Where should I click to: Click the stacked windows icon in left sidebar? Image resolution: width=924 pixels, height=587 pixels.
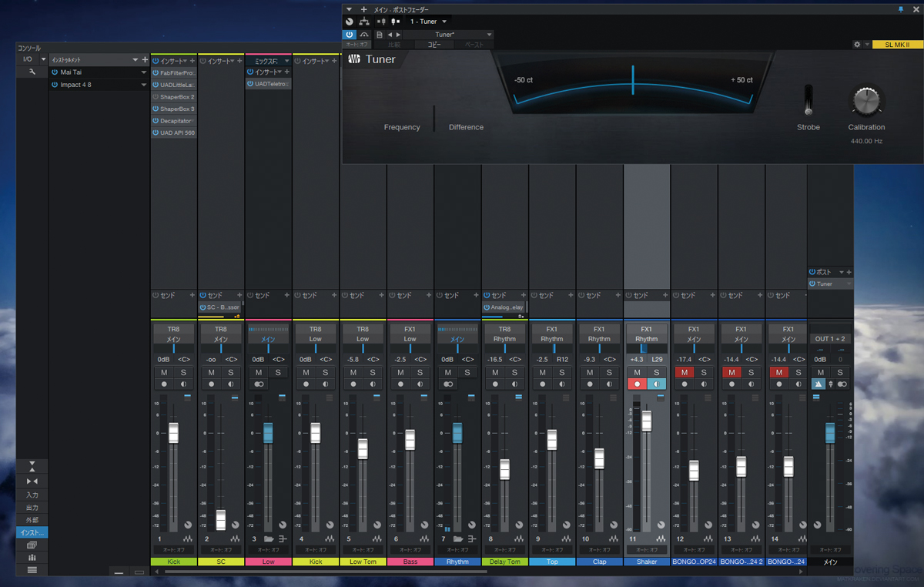pyautogui.click(x=32, y=545)
